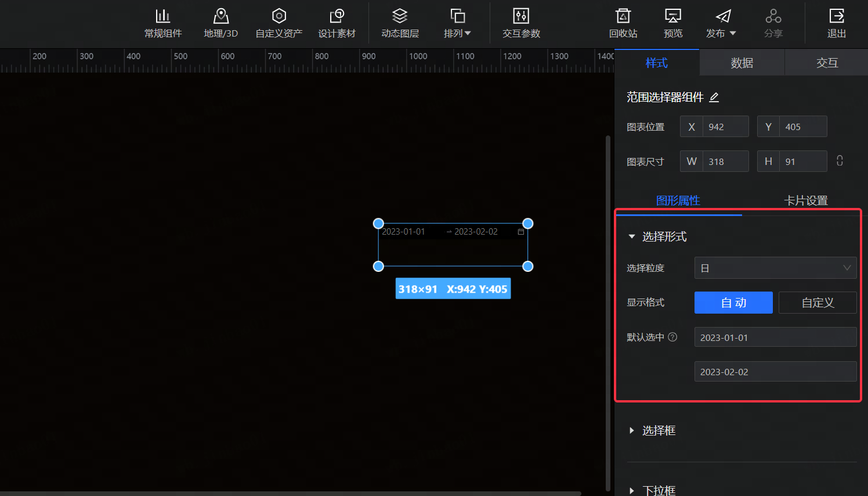Toggle the width-height aspect ratio lock
Viewport: 868px width, 496px height.
coord(840,161)
